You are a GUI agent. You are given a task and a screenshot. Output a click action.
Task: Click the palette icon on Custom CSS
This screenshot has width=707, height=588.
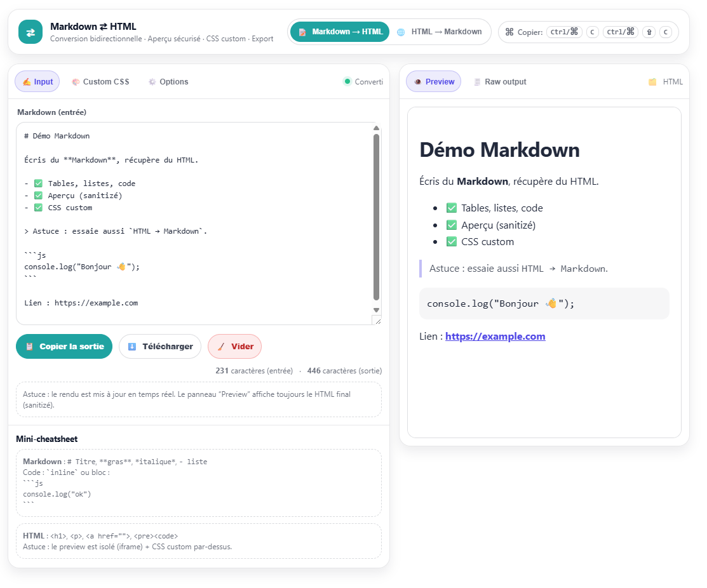coord(76,82)
